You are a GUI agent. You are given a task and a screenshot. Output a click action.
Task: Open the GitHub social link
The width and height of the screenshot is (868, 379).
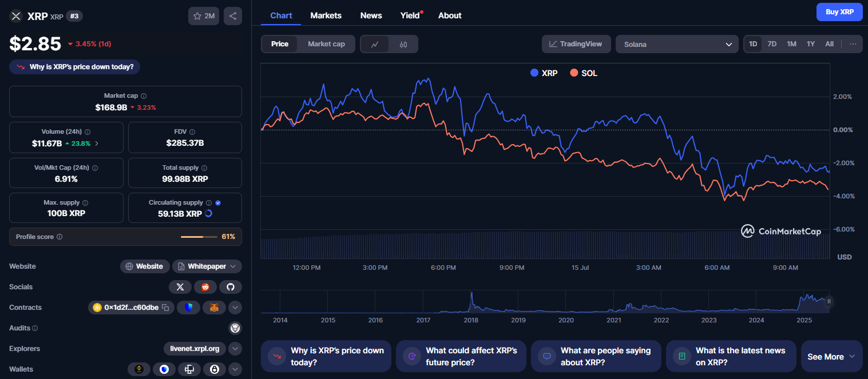point(231,287)
